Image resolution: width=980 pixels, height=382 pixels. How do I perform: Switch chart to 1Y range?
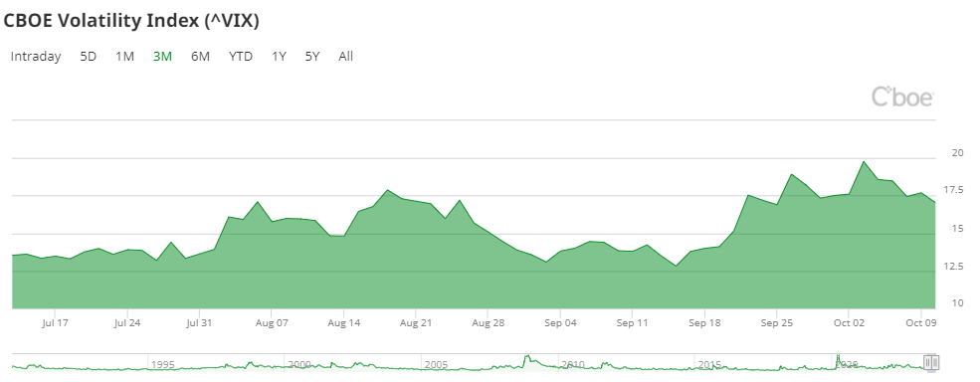[x=279, y=57]
